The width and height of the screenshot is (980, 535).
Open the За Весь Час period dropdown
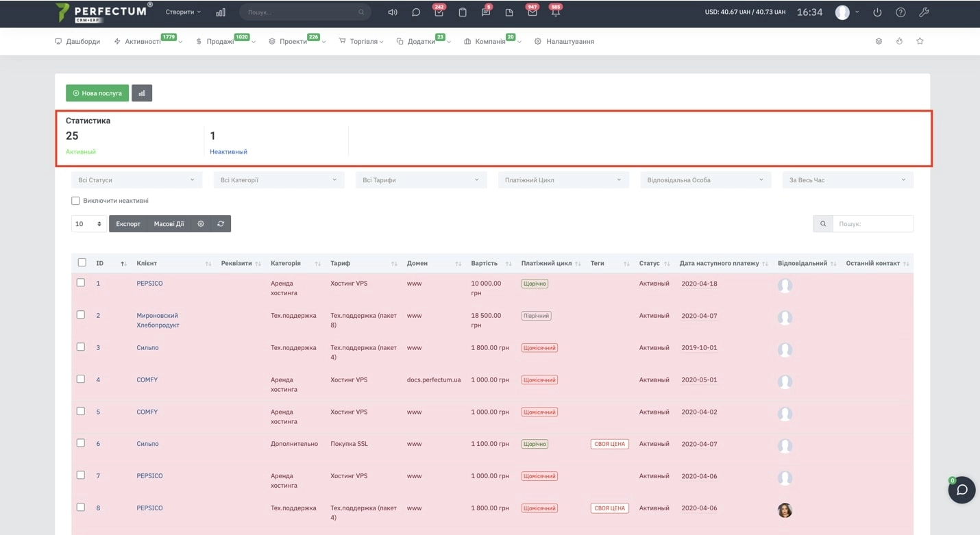pyautogui.click(x=848, y=180)
